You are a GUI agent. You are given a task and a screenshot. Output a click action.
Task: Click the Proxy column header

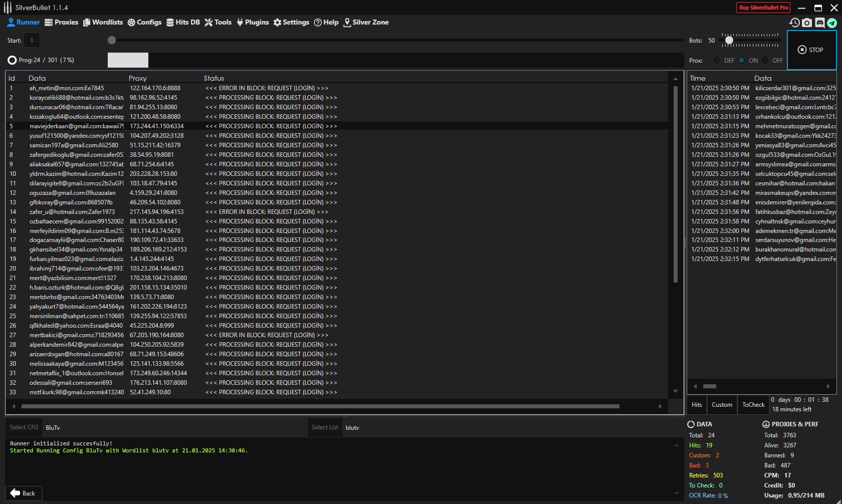pos(137,78)
